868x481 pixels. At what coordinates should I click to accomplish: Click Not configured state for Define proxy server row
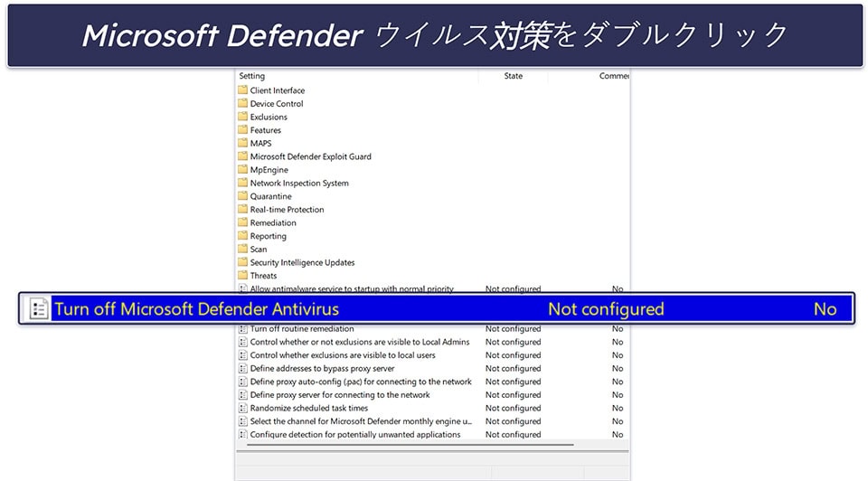pos(514,395)
